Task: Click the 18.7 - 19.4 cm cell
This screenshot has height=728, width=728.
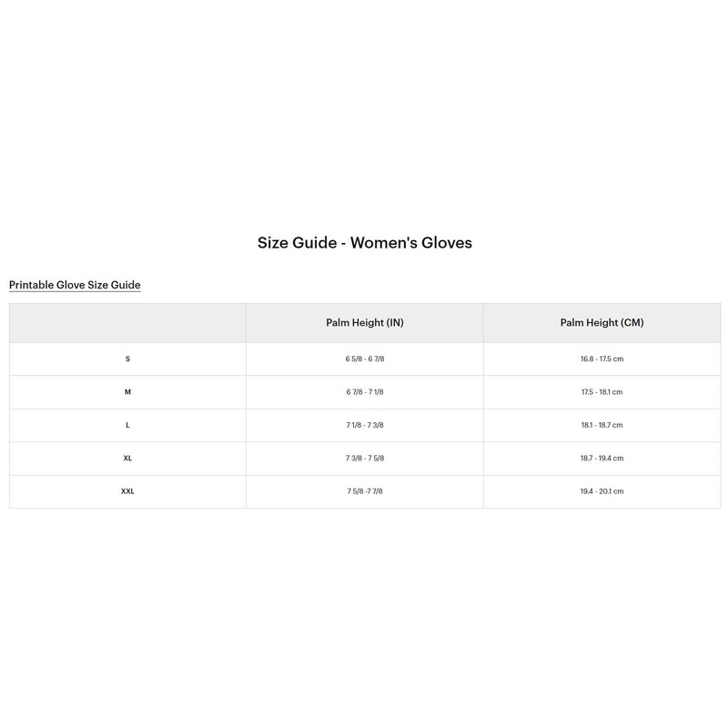Action: tap(602, 459)
